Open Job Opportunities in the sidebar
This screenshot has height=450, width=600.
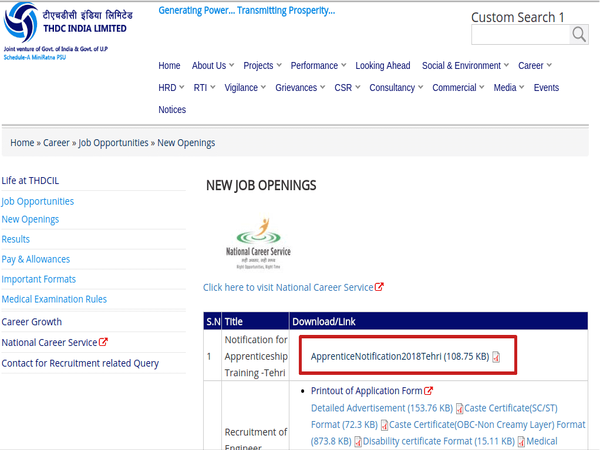click(x=38, y=201)
